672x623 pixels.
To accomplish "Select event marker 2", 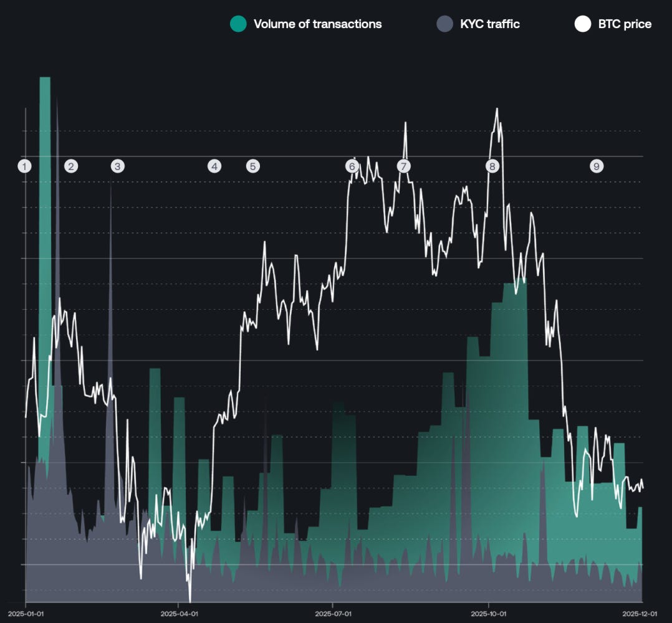I will click(71, 166).
